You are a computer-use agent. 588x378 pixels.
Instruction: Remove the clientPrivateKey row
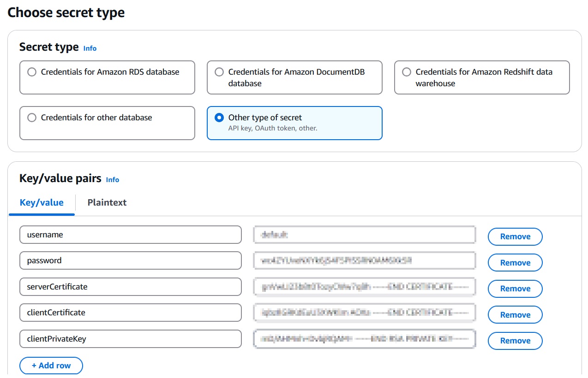point(515,341)
